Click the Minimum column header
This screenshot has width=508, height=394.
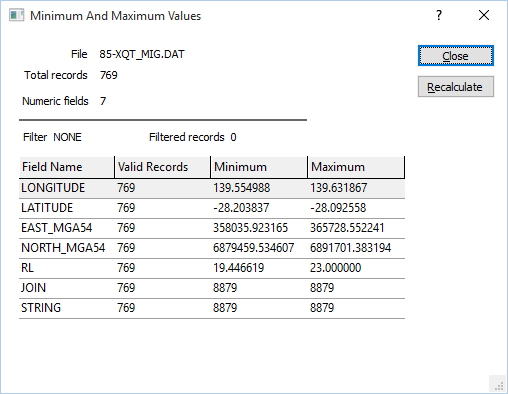pyautogui.click(x=259, y=167)
